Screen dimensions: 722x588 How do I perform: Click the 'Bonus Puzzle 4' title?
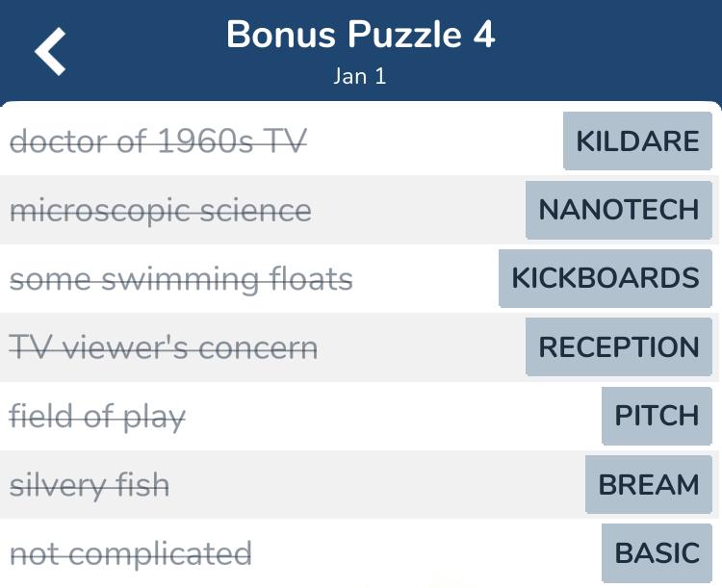point(361,35)
